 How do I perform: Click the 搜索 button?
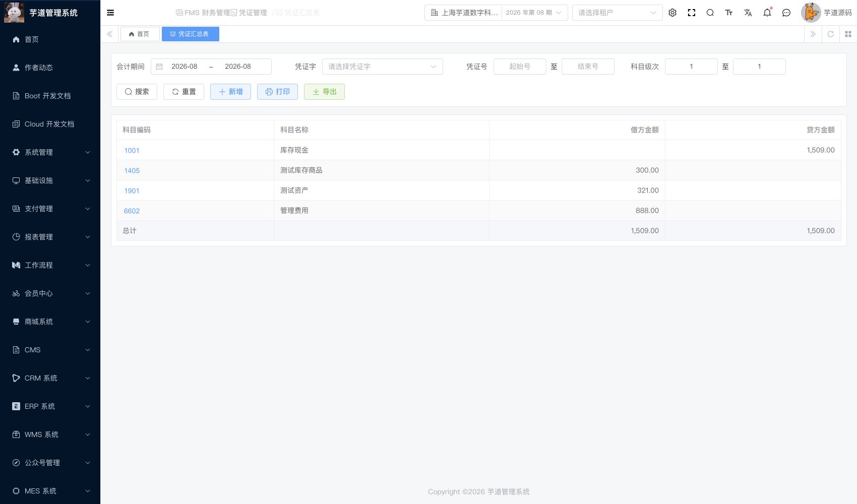(x=137, y=92)
